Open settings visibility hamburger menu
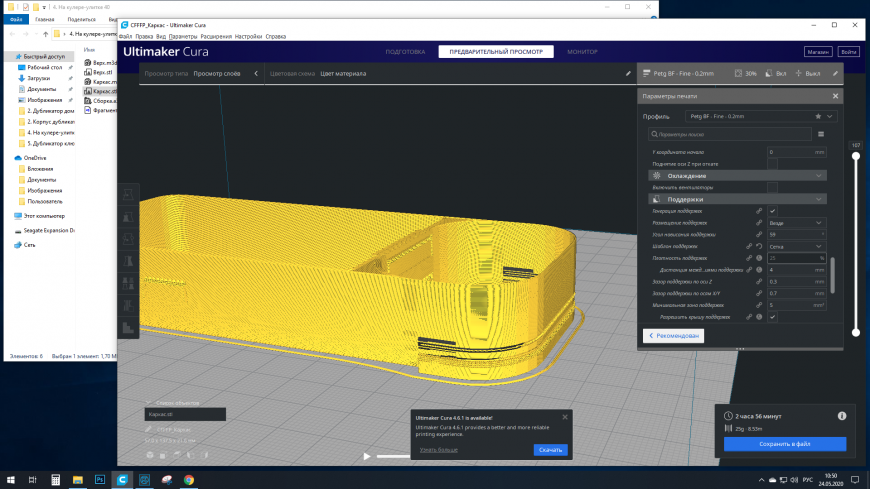The image size is (870, 489). pyautogui.click(x=821, y=134)
